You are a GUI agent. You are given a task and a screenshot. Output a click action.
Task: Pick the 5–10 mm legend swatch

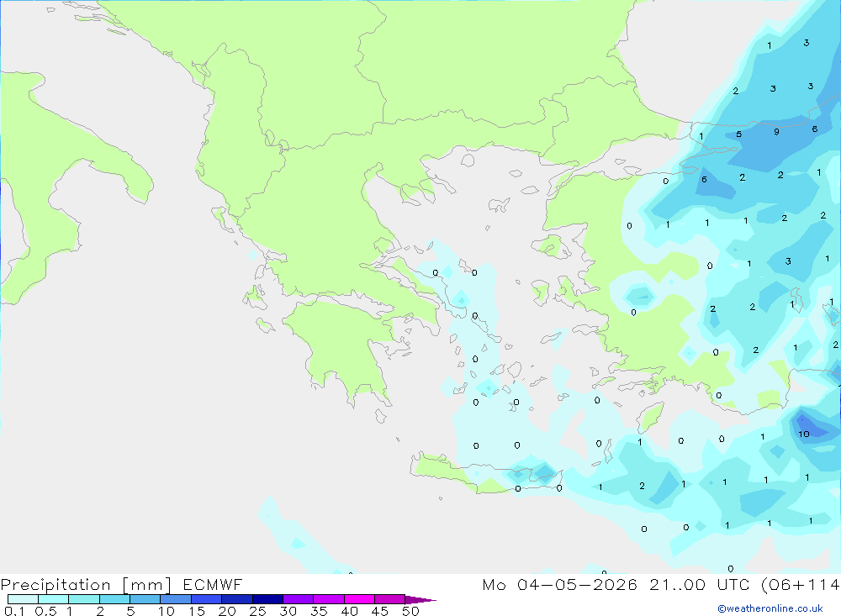click(x=145, y=599)
